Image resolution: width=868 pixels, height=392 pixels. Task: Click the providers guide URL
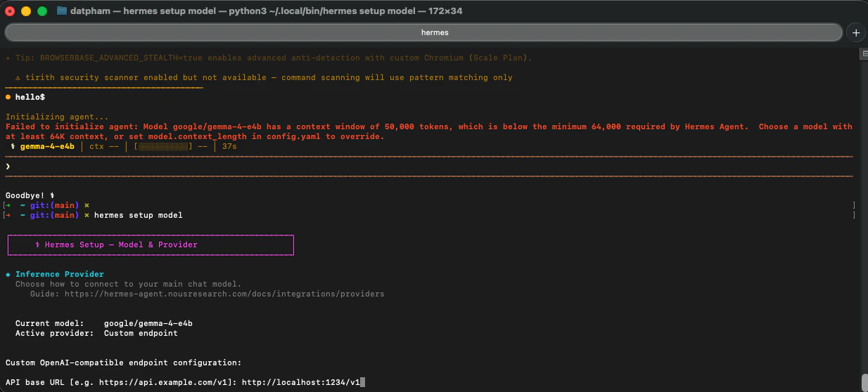coord(224,294)
